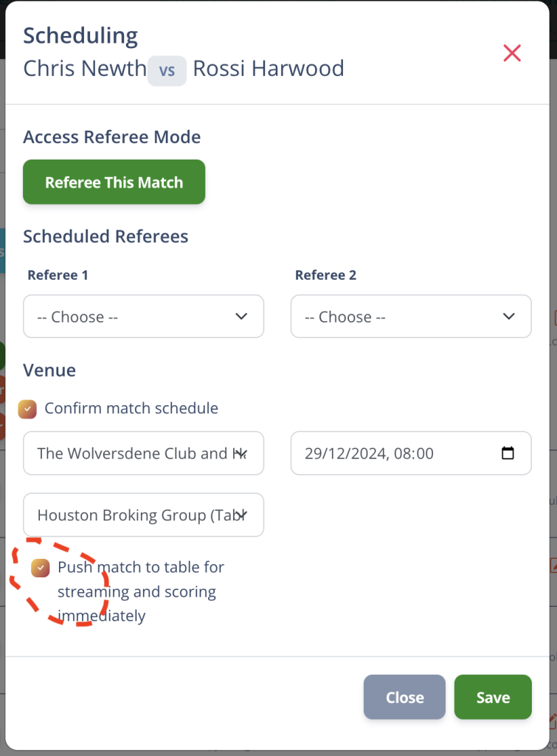Click the chevron arrow in Referee 1 box

click(241, 316)
